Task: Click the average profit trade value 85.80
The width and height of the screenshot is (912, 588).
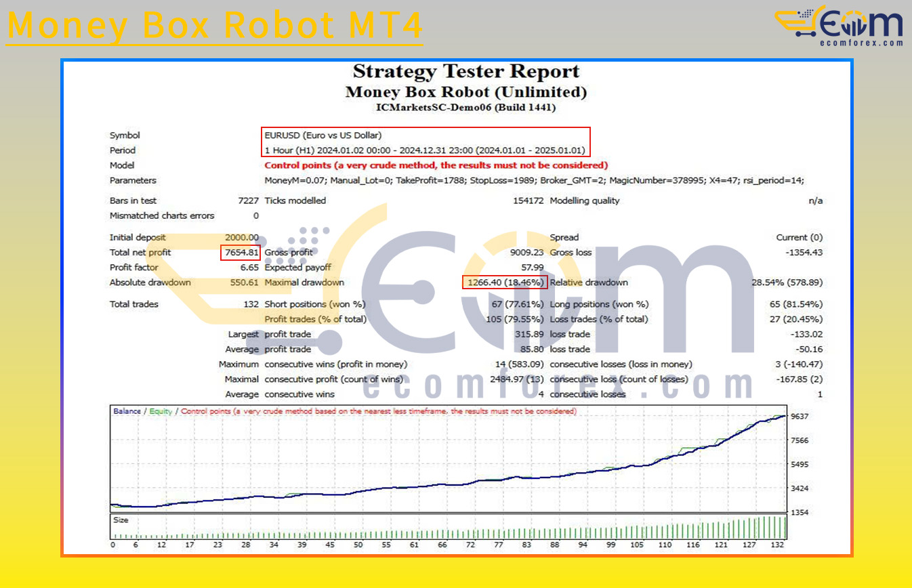Action: click(x=532, y=349)
